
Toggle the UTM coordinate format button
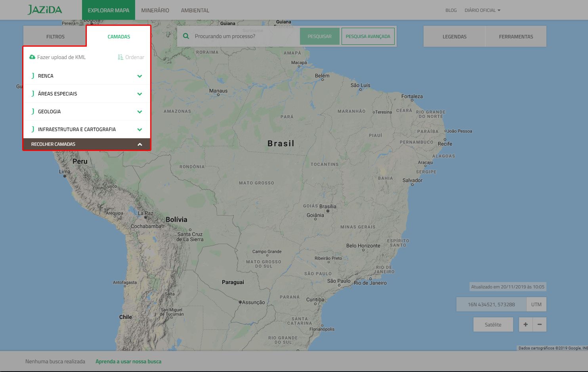(x=536, y=304)
